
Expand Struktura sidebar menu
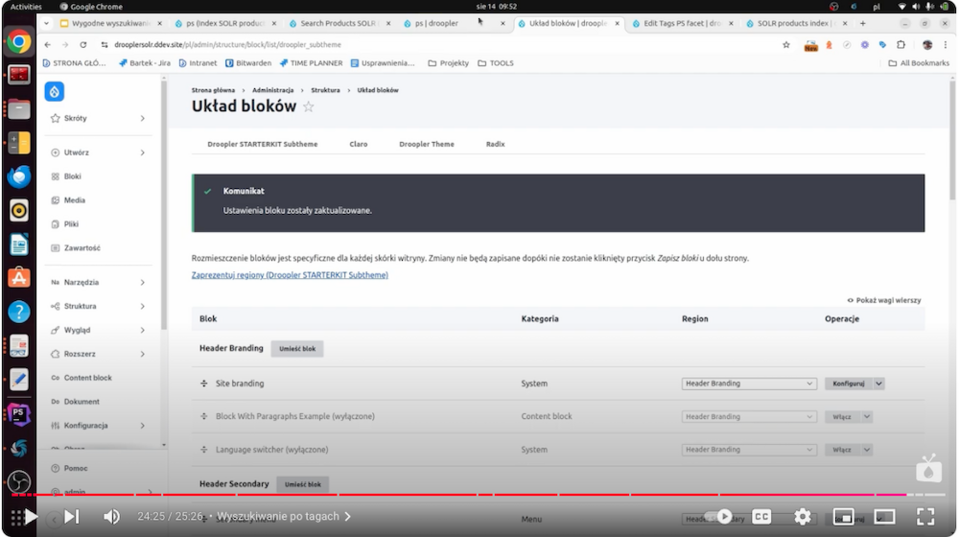143,306
